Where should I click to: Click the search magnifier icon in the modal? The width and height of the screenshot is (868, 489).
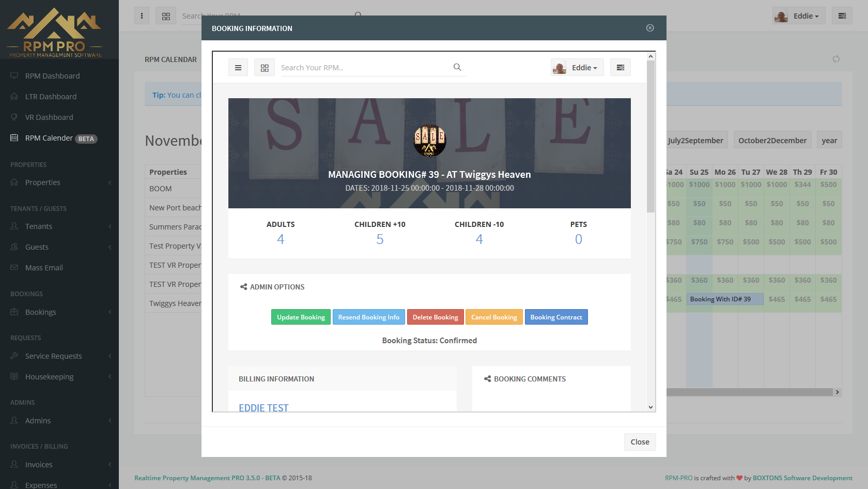pyautogui.click(x=457, y=67)
